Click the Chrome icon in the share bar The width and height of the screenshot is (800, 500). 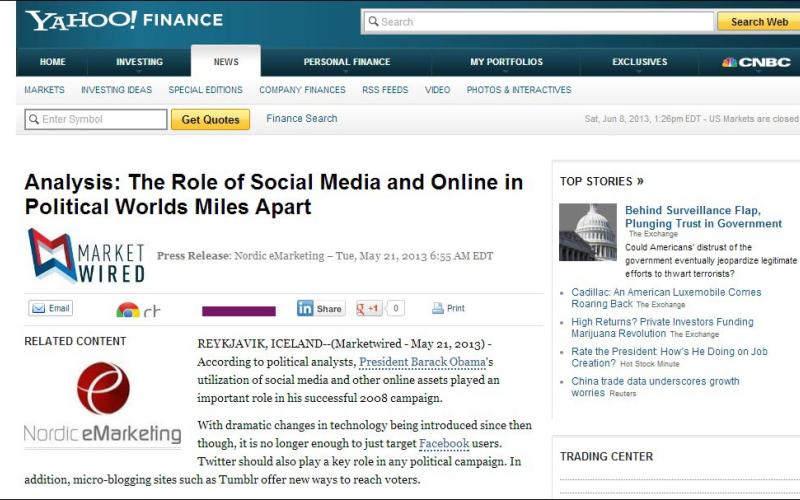pos(128,310)
